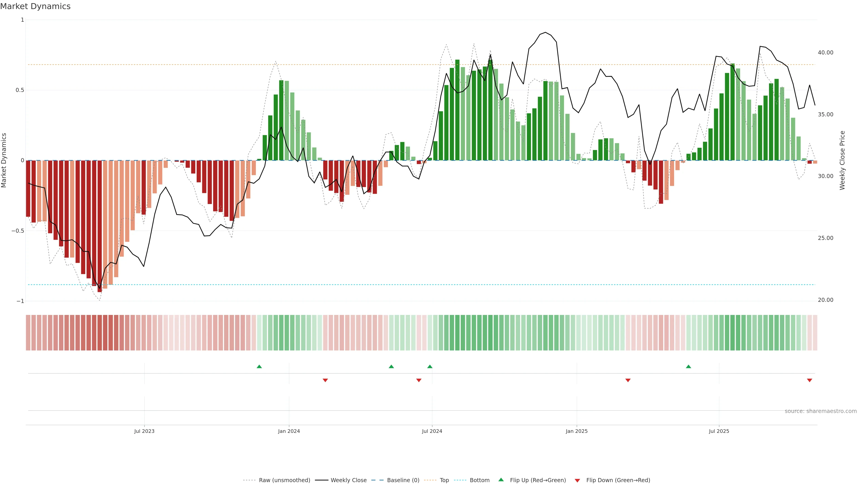
Task: Click the Weekly Close Price axis title
Action: click(842, 160)
